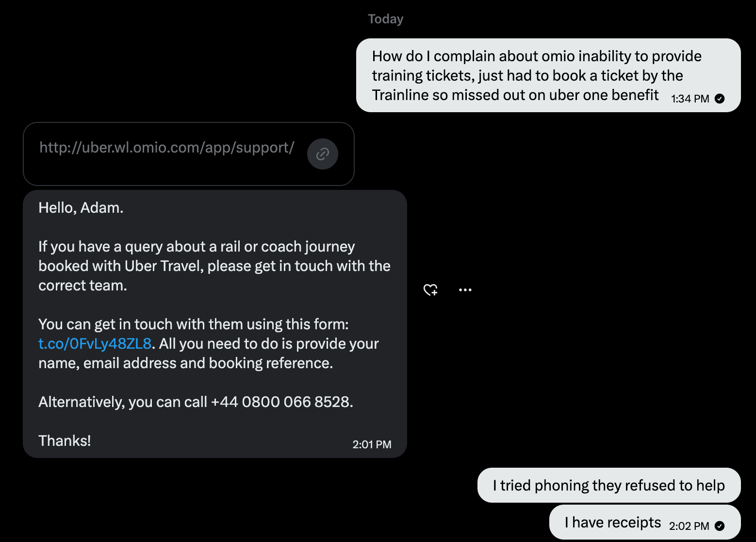Viewport: 756px width, 542px height.
Task: Select the "I tried phoning they refused" message
Action: 608,485
